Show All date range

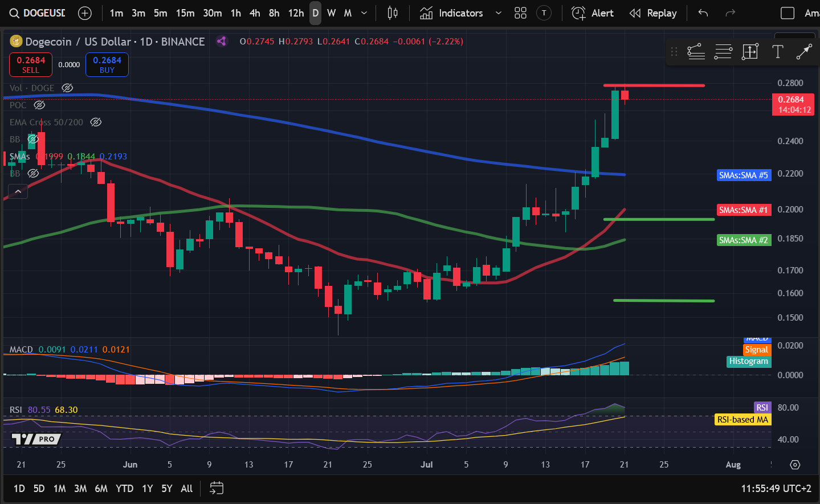(186, 489)
